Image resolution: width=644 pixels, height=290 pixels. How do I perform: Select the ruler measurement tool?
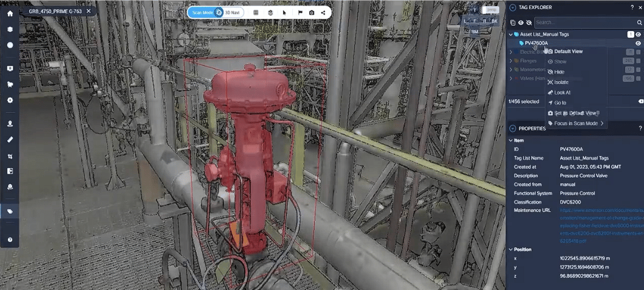pos(10,140)
